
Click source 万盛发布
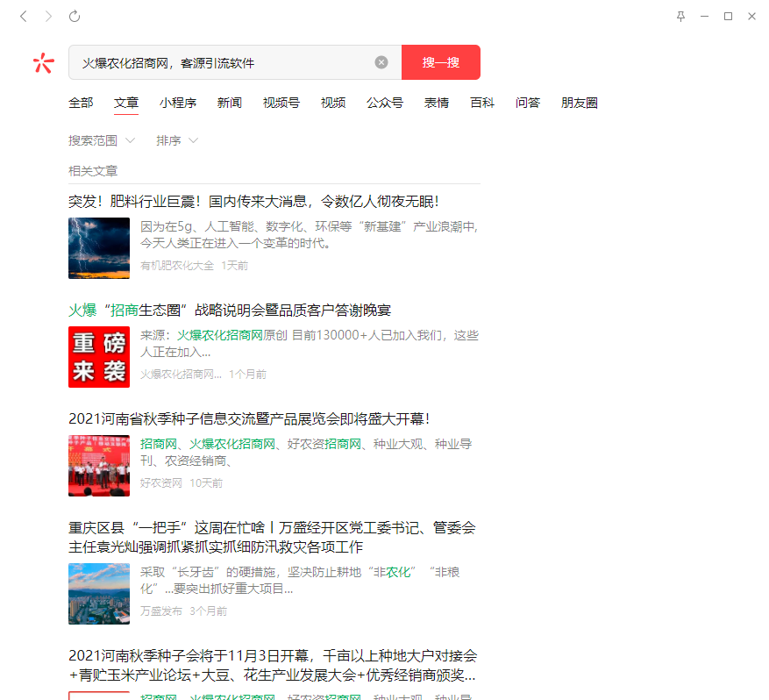(160, 611)
